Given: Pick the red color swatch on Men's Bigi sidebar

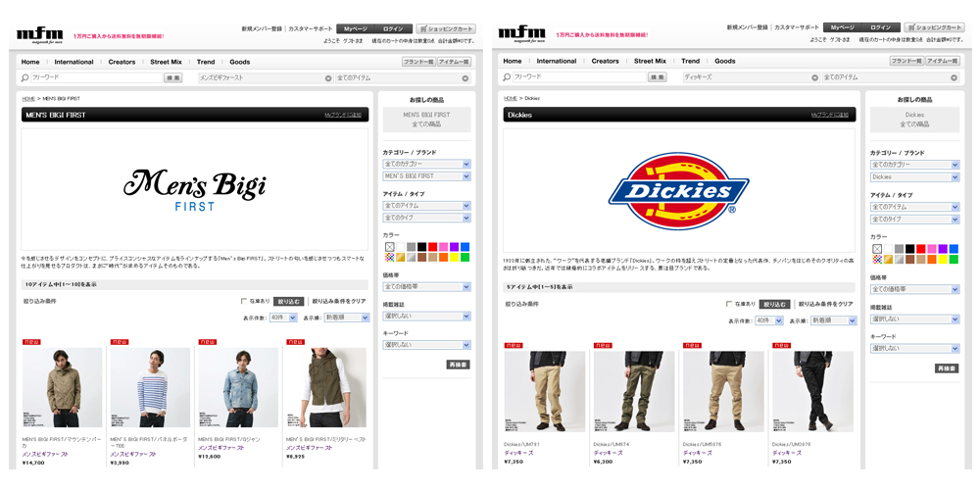Looking at the screenshot, I should click(x=432, y=247).
